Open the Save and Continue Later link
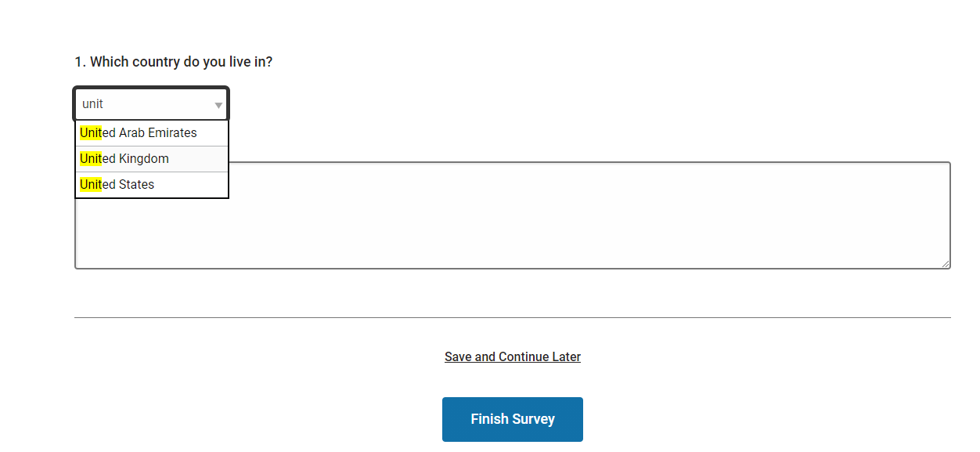The height and width of the screenshot is (452, 980). coord(513,356)
